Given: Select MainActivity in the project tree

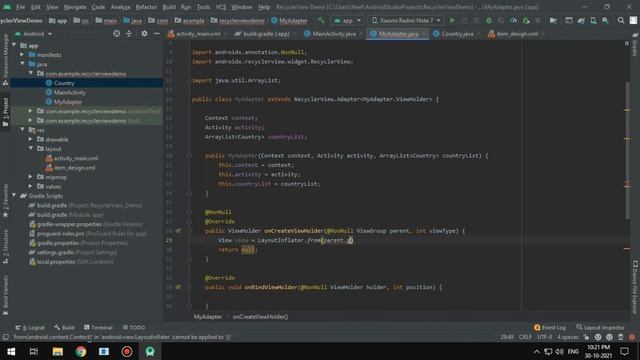Looking at the screenshot, I should 69,92.
